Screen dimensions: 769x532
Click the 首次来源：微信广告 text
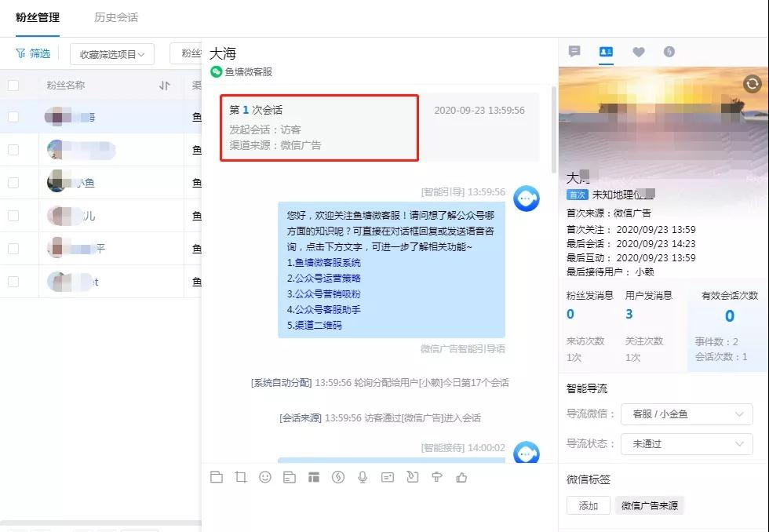609,213
